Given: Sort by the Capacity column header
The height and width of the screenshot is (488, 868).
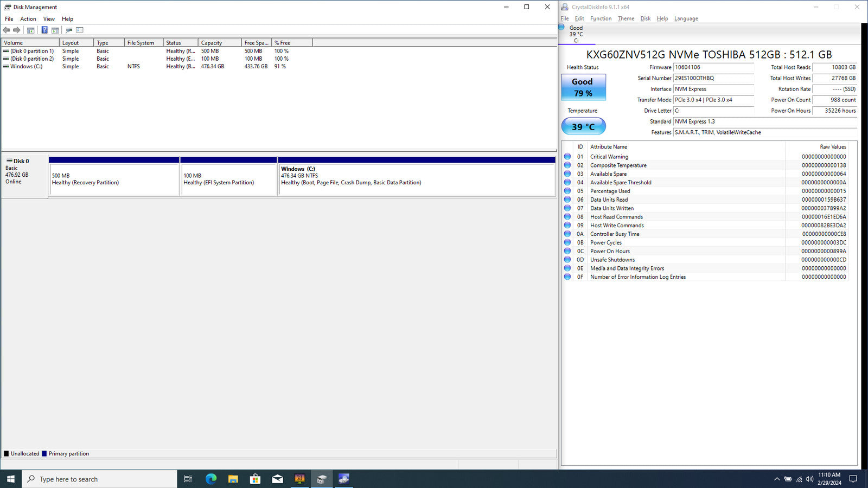Looking at the screenshot, I should point(220,42).
